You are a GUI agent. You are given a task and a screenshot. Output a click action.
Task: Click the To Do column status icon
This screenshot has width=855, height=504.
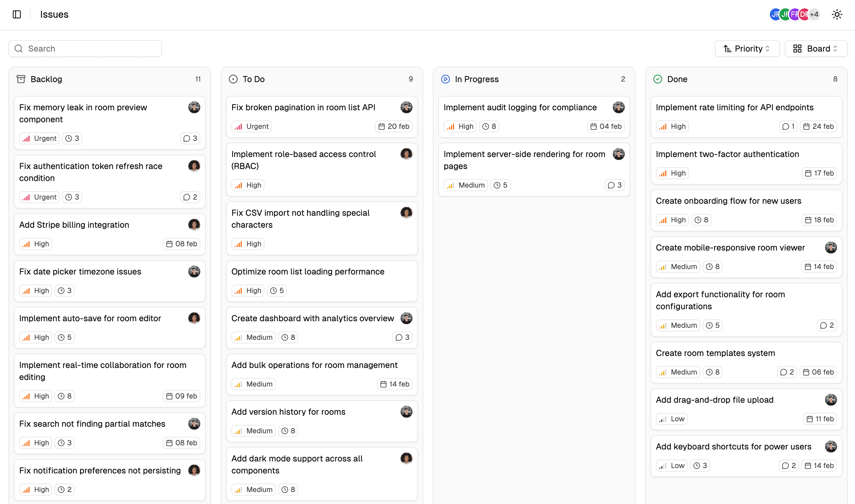coord(233,79)
